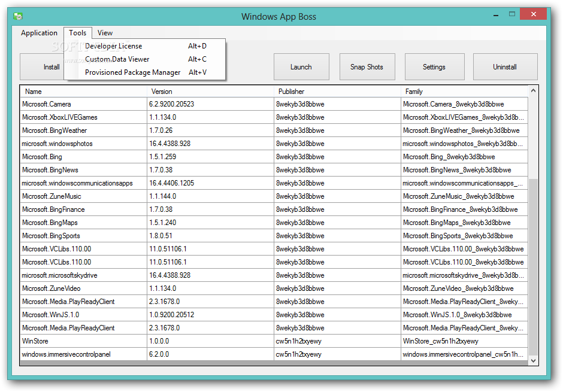Image resolution: width=563 pixels, height=392 pixels.
Task: Click version cell 6.2.9200.20523
Action: point(210,104)
